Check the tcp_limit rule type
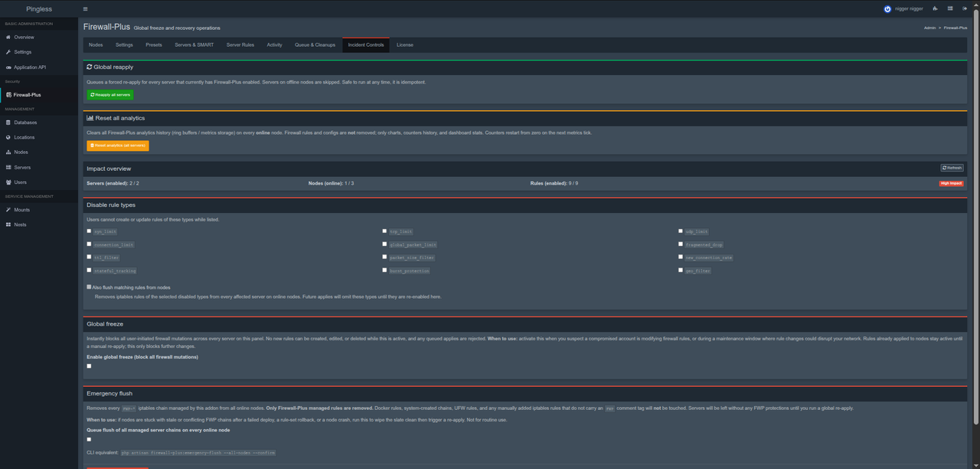The width and height of the screenshot is (980, 469). [x=384, y=231]
